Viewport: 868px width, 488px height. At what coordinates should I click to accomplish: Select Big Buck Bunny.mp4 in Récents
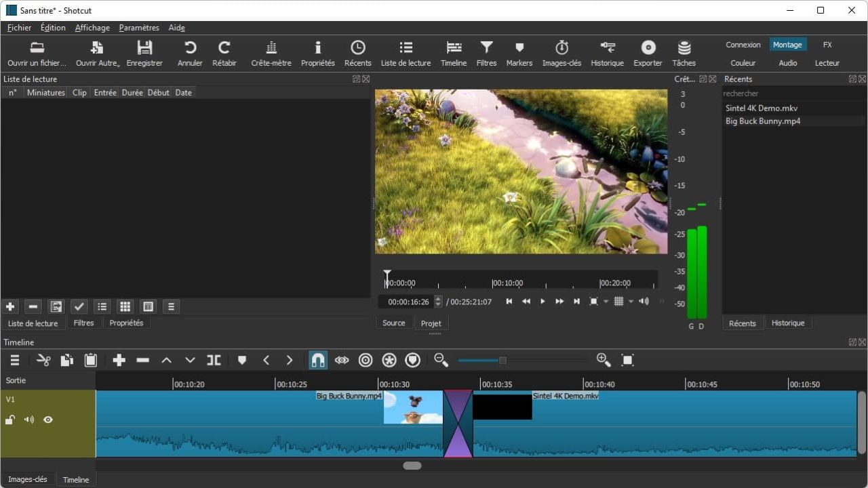coord(763,121)
